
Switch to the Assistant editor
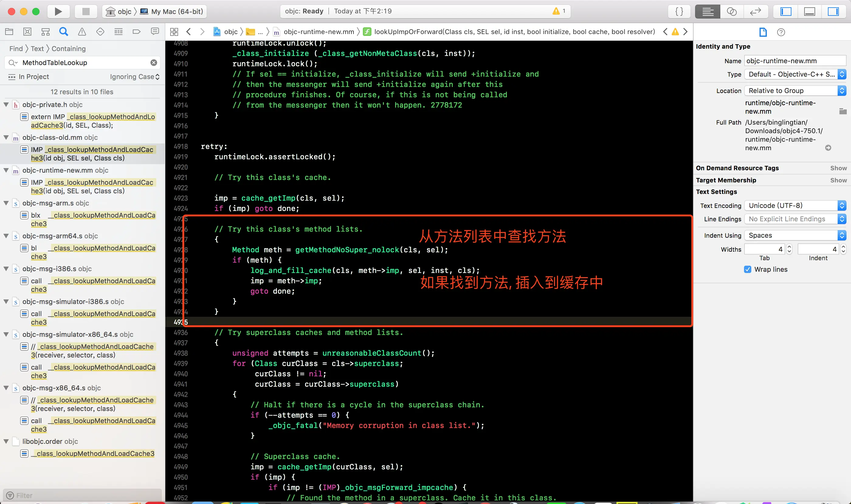tap(732, 12)
